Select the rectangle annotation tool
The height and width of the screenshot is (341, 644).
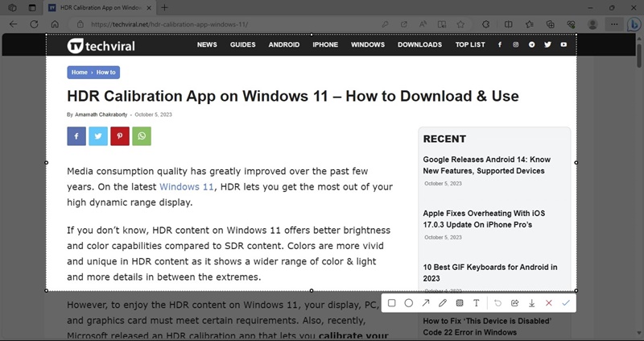tap(392, 303)
